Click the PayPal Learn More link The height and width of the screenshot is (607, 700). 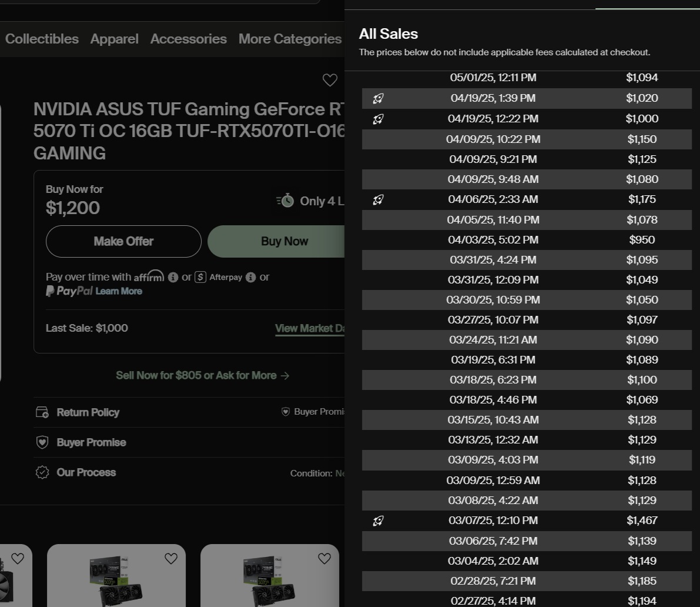pos(119,291)
